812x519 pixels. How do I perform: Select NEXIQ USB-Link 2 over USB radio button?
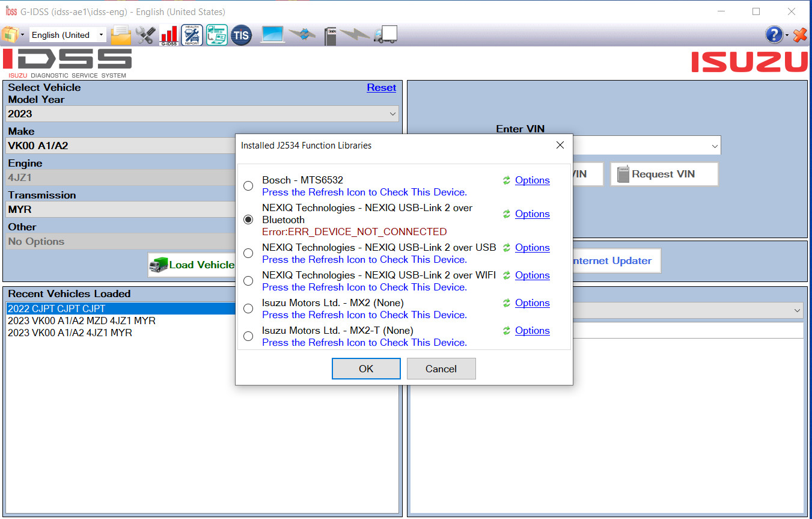pyautogui.click(x=248, y=253)
